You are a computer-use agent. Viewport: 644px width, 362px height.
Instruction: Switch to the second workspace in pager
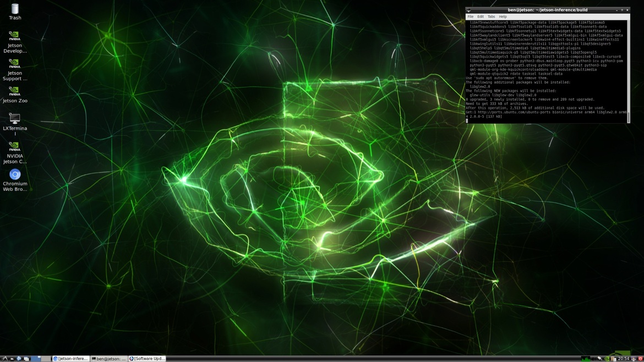coord(46,358)
